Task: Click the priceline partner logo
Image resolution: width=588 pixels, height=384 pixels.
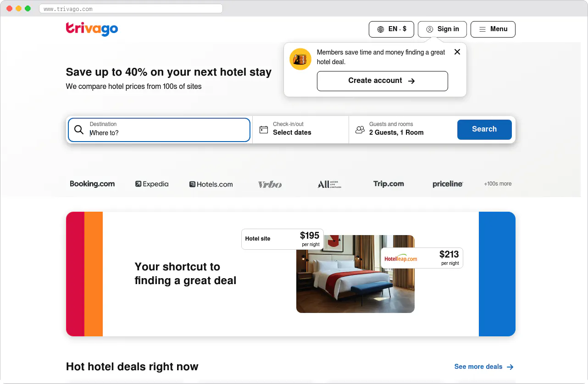Action: [447, 184]
